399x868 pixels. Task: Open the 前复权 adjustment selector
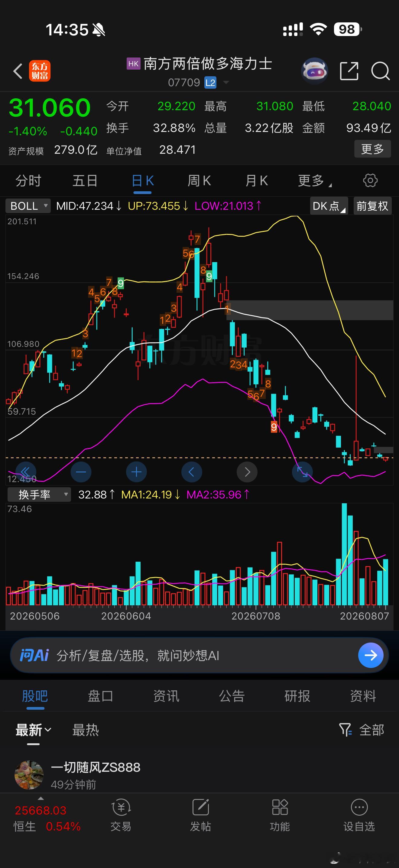[372, 206]
